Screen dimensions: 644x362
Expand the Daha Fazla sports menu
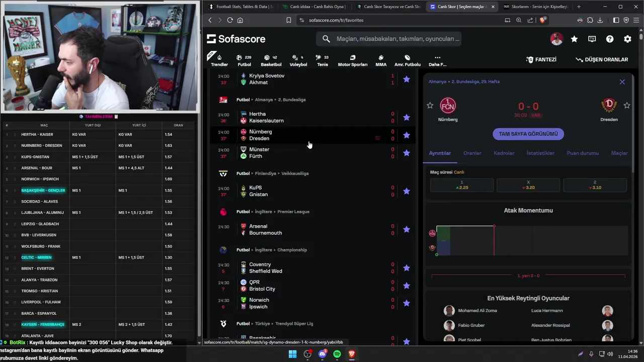point(437,60)
